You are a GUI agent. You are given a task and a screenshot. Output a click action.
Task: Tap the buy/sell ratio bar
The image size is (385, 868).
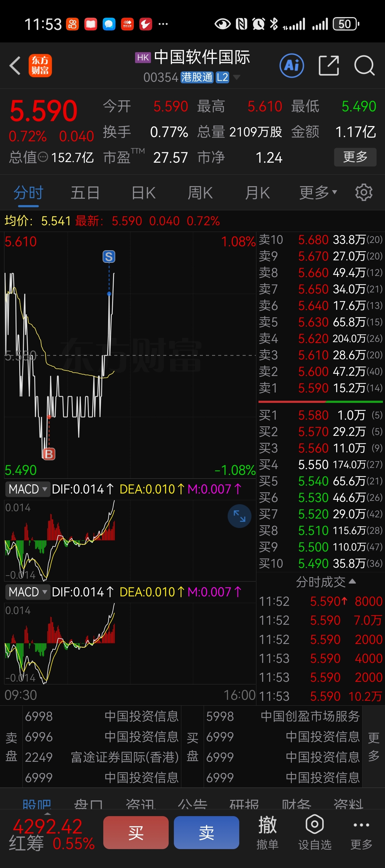point(321,402)
